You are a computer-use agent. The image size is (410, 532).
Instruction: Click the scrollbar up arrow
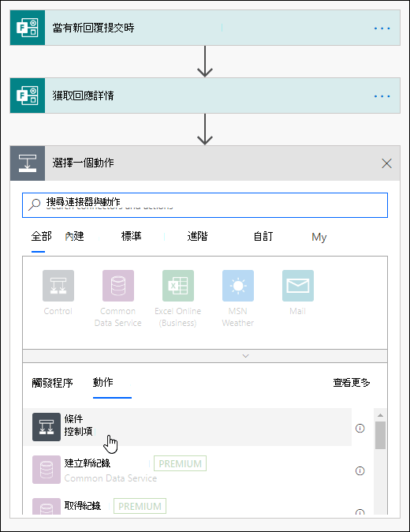[381, 415]
